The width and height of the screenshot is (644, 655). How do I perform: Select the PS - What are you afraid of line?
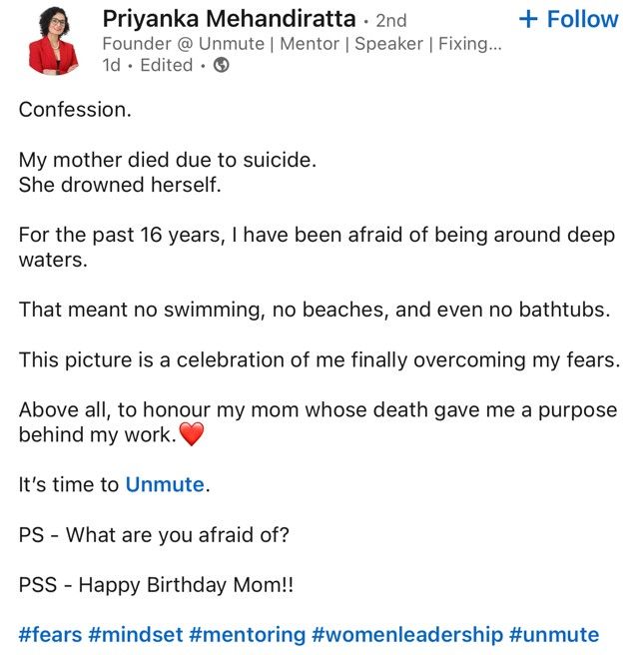(x=154, y=535)
